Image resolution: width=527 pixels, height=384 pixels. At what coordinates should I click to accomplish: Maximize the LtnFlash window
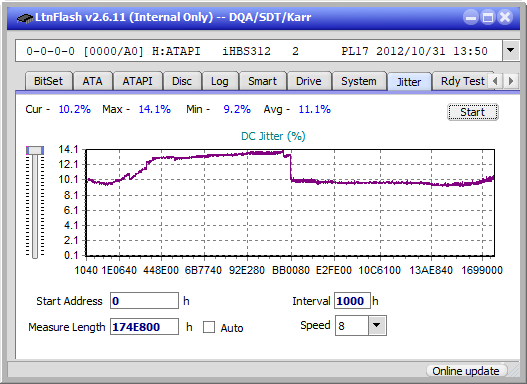488,17
